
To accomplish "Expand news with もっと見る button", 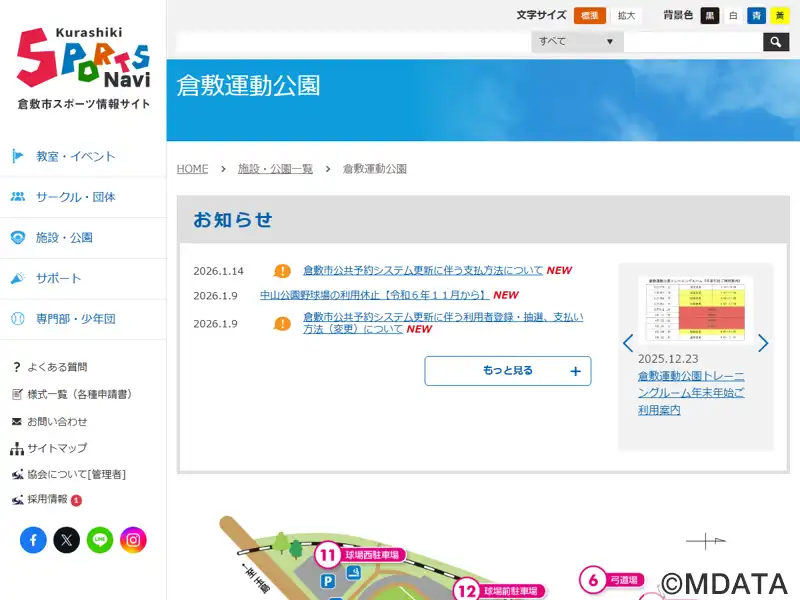I will point(507,371).
